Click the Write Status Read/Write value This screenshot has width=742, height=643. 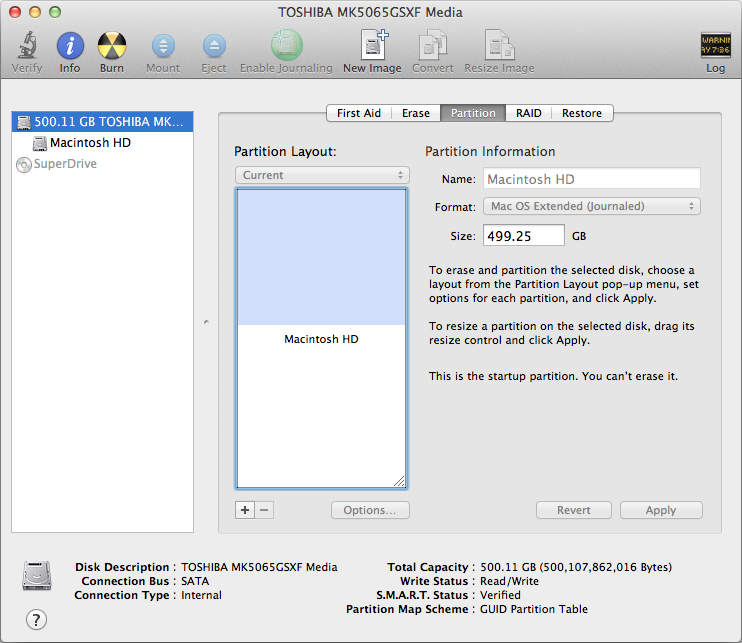[509, 581]
